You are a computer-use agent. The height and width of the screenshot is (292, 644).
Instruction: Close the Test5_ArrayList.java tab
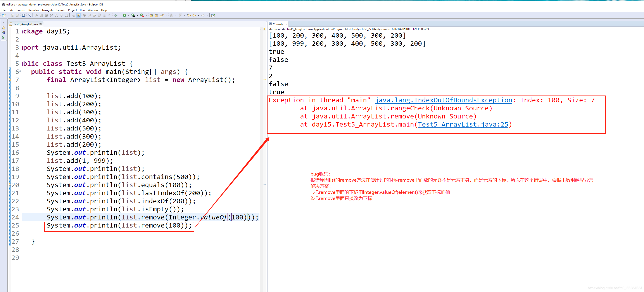click(x=41, y=24)
